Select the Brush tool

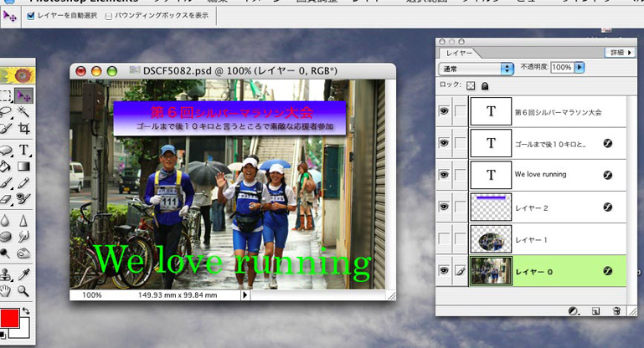click(5, 182)
